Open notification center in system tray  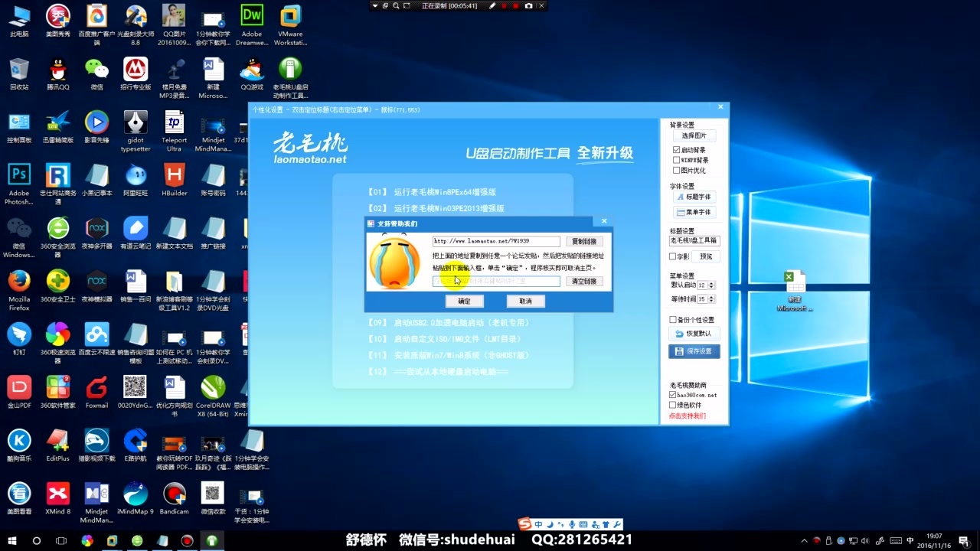click(964, 540)
